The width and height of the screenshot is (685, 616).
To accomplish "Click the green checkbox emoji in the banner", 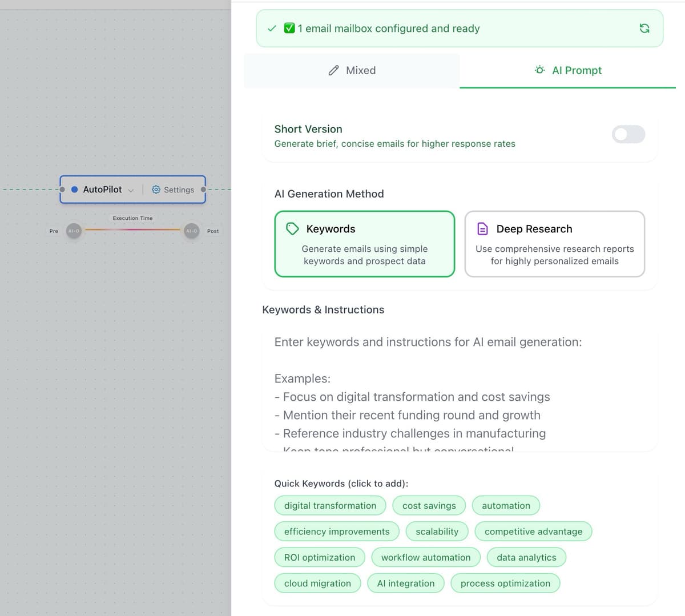I will (288, 27).
